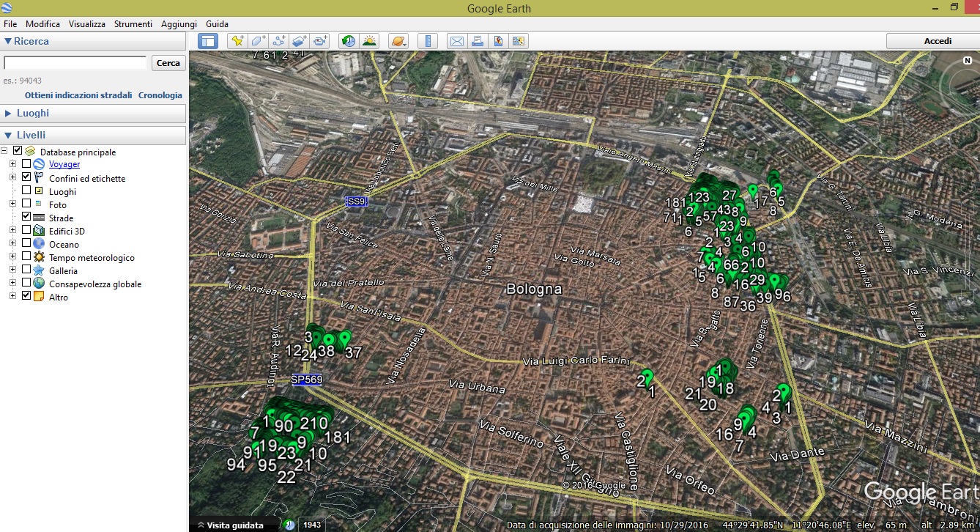Open the Guida menu

pos(218,24)
